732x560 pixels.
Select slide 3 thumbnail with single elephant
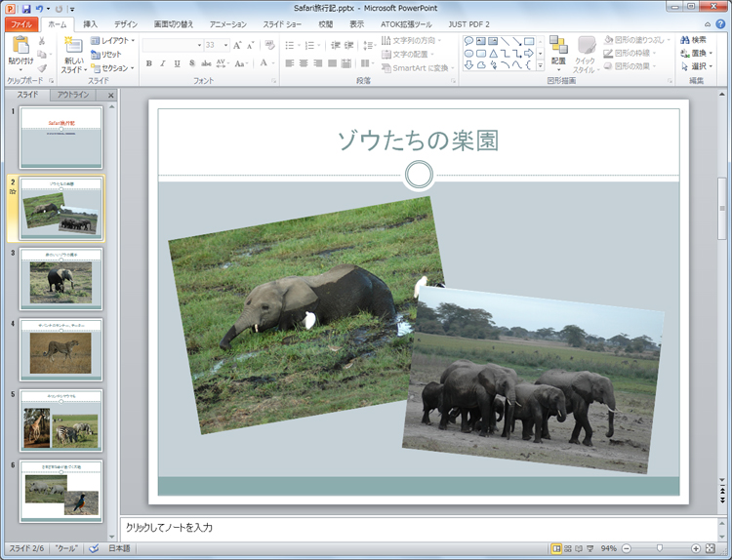point(61,279)
